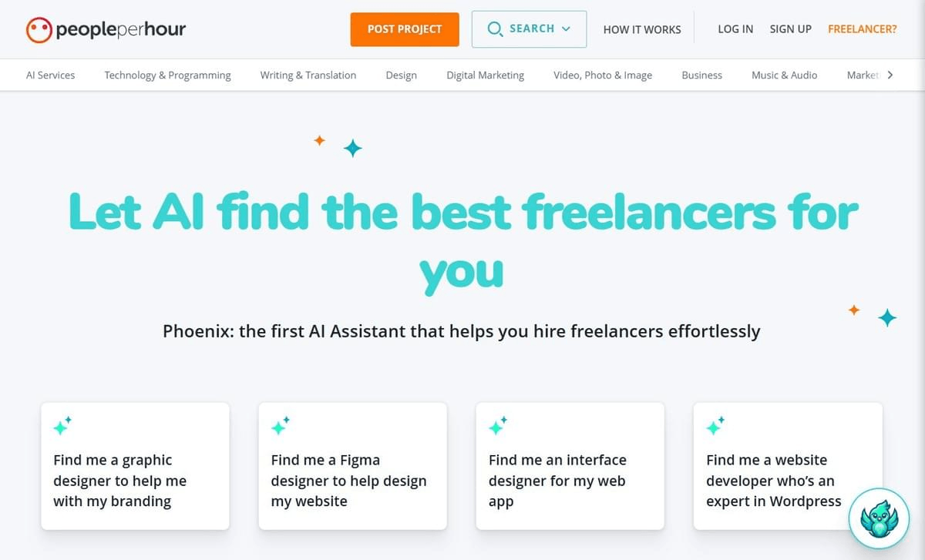925x560 pixels.
Task: Click sparkle icon on Wordpress developer card
Action: pos(715,425)
